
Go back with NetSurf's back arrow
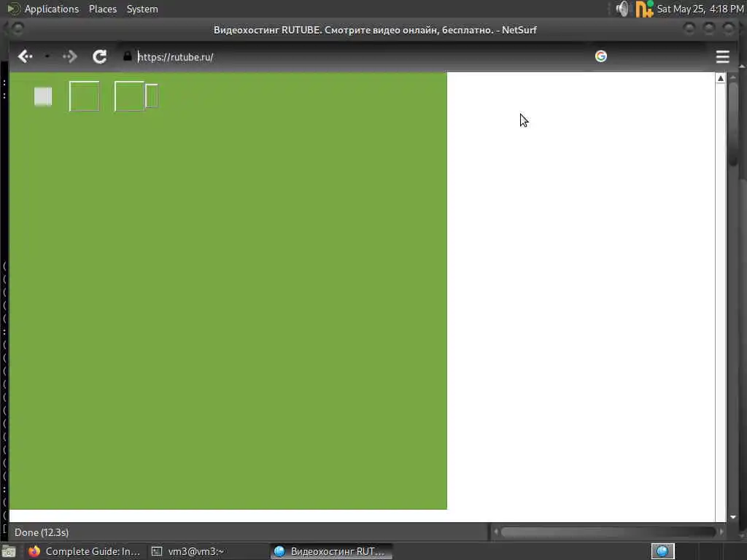[x=26, y=57]
